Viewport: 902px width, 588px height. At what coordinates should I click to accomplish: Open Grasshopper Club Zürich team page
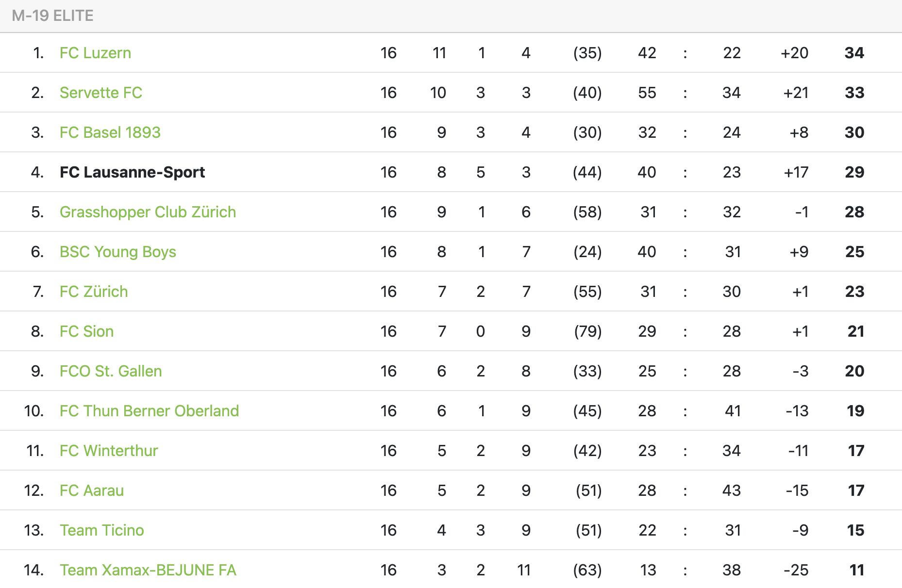[x=148, y=212]
